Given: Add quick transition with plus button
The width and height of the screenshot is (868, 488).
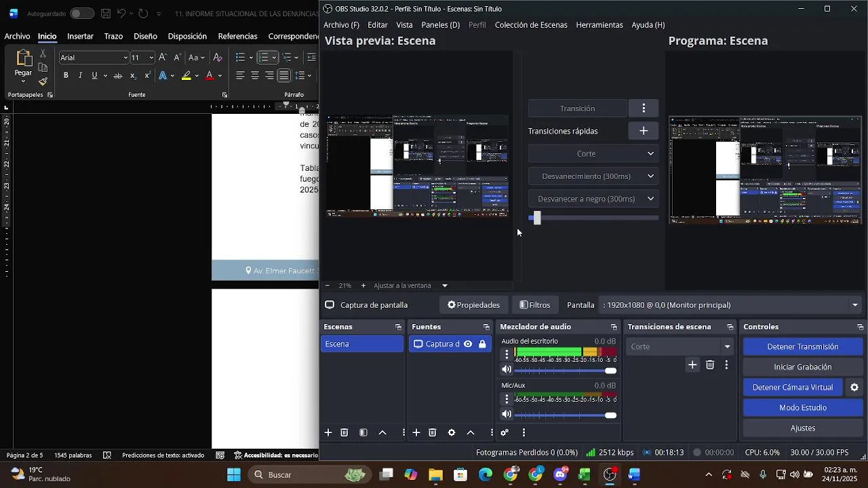Looking at the screenshot, I should point(644,131).
